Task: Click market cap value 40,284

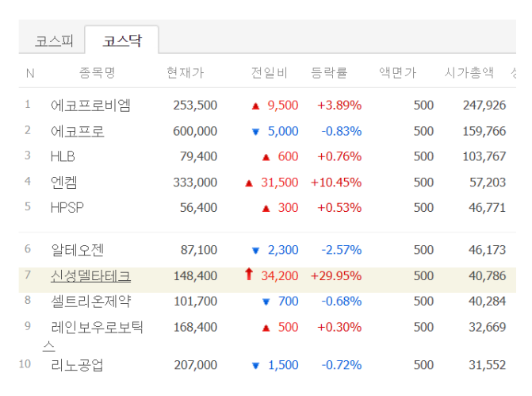Action: pos(488,302)
